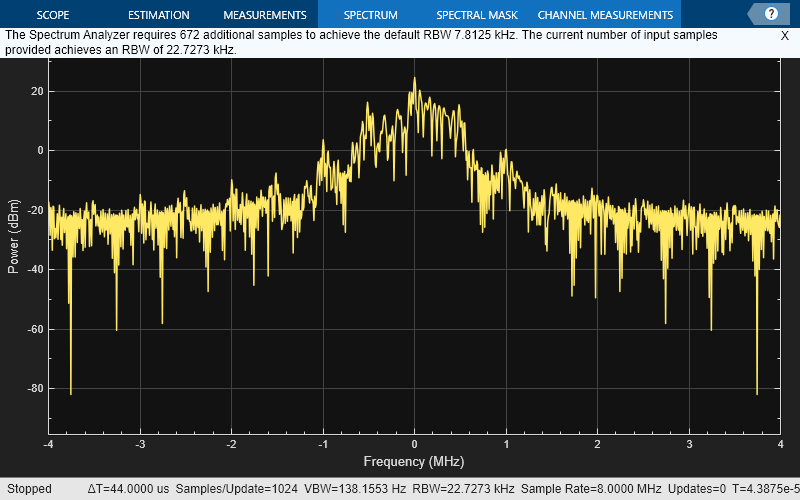Open the MEASUREMENTS tab

tap(265, 15)
